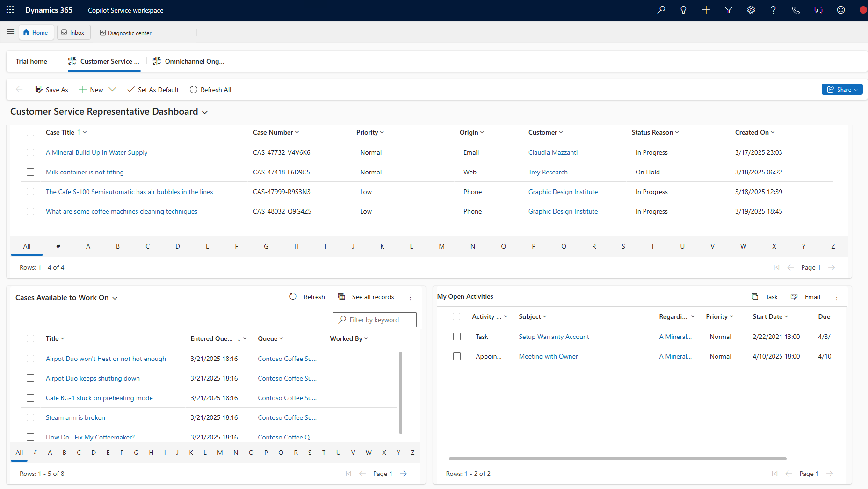Screen dimensions: 868x489
Task: Open the help question mark icon
Action: pos(773,10)
